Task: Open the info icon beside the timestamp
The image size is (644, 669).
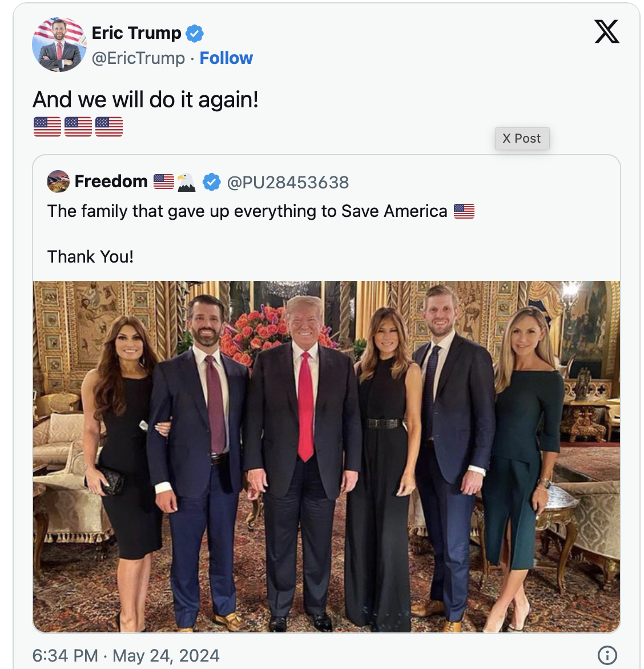Action: coord(606,655)
